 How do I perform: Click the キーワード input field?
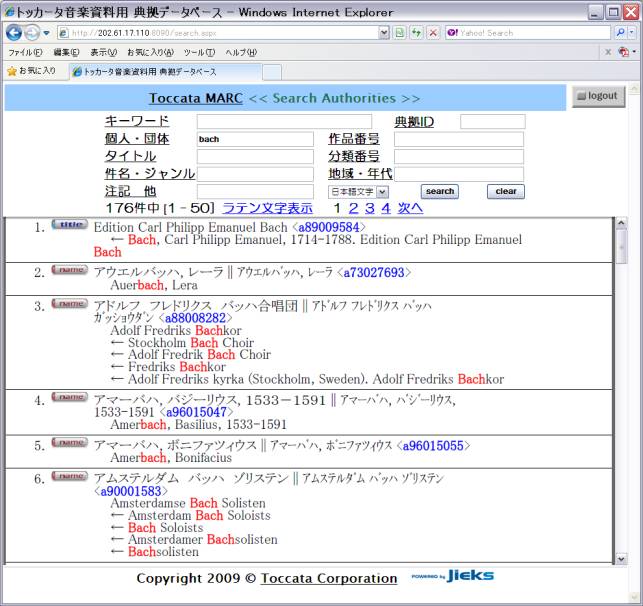pos(284,122)
